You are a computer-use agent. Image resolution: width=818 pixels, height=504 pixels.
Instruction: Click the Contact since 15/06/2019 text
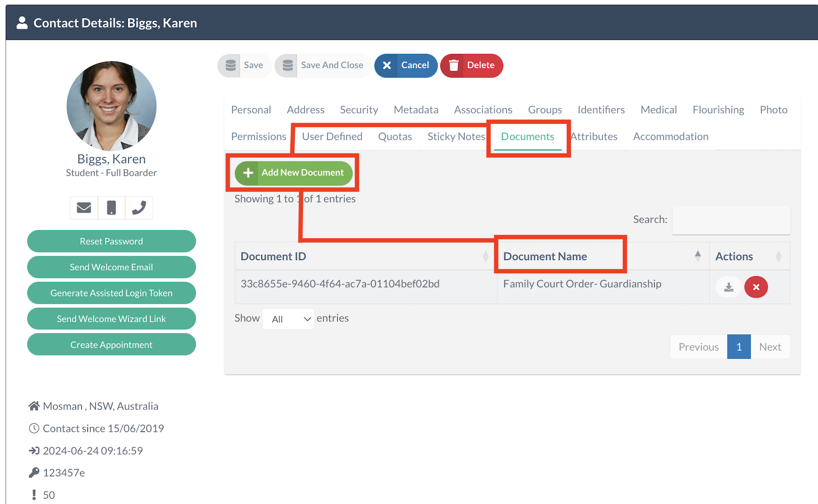tap(104, 429)
